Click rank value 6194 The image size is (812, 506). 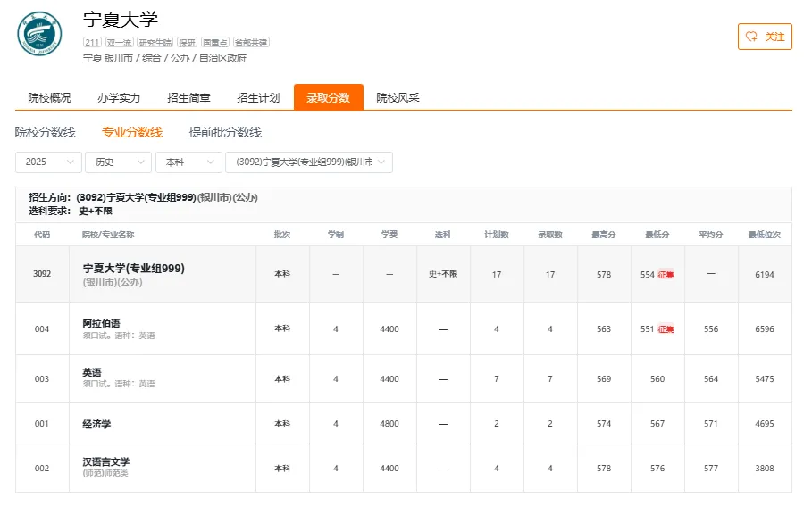point(765,275)
